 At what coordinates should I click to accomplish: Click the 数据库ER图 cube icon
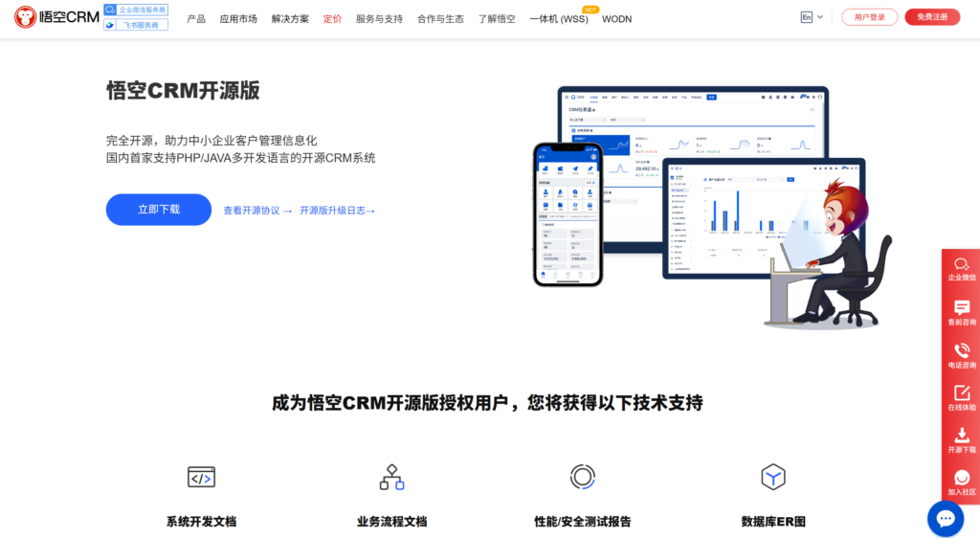point(773,478)
